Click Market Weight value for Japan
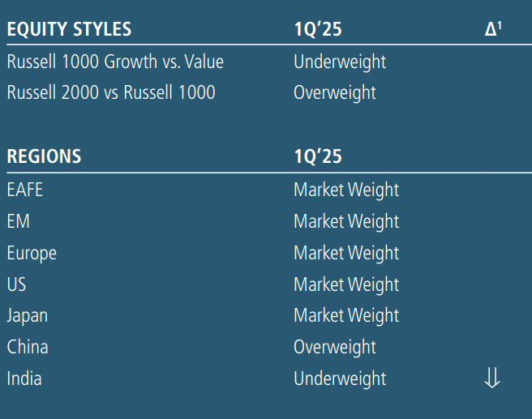 [x=346, y=315]
